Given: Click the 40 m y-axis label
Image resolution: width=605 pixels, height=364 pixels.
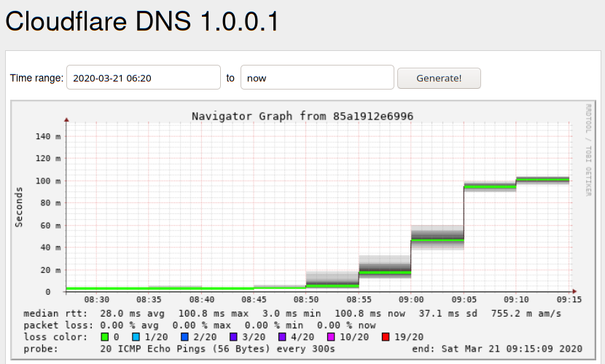Looking at the screenshot, I should 50,248.
